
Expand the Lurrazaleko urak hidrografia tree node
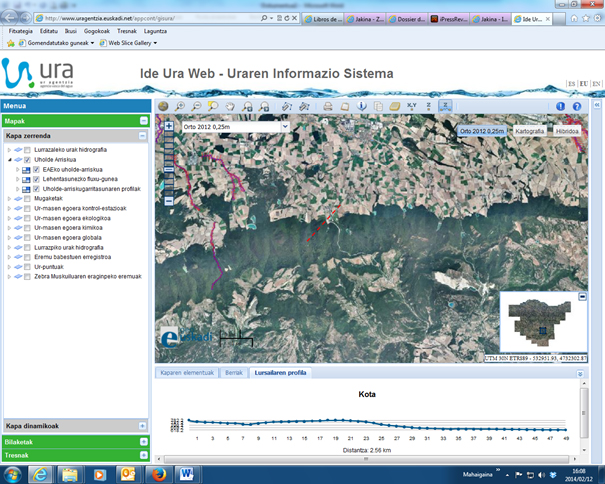coord(10,150)
